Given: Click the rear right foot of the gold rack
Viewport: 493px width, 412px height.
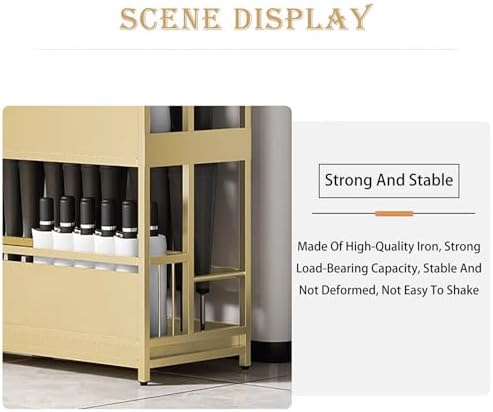Looking at the screenshot, I should 245,366.
